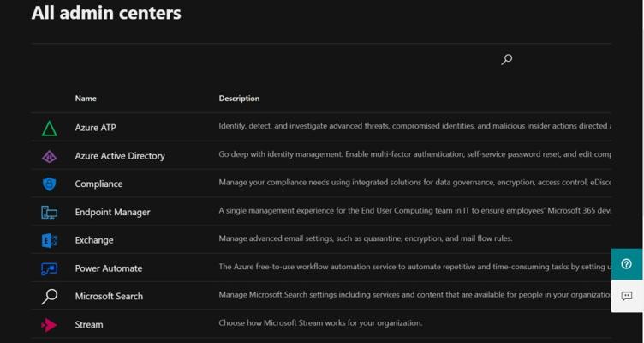
Task: Go to the Compliance admin center
Action: (98, 184)
